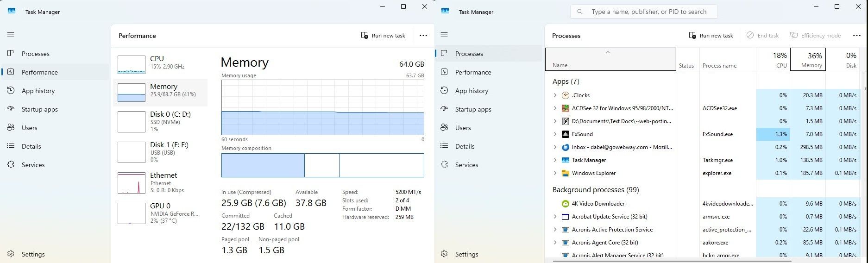This screenshot has height=263, width=868.
Task: Click Run new task in the Performance window
Action: 383,36
